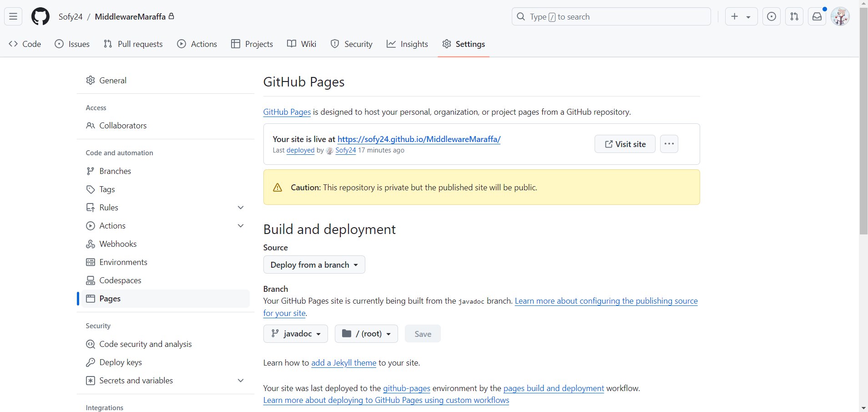Click the GitHub logo home icon
Viewport: 868px width, 412px height.
[40, 17]
